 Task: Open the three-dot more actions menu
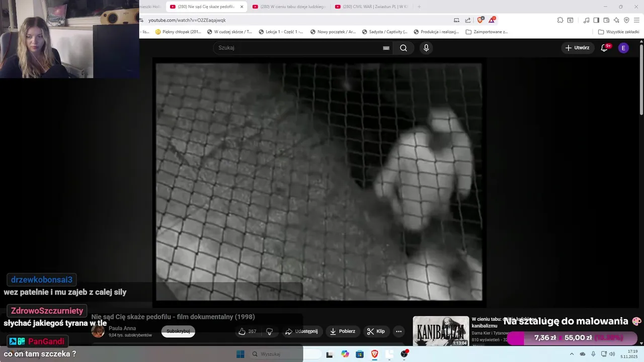pos(398,331)
